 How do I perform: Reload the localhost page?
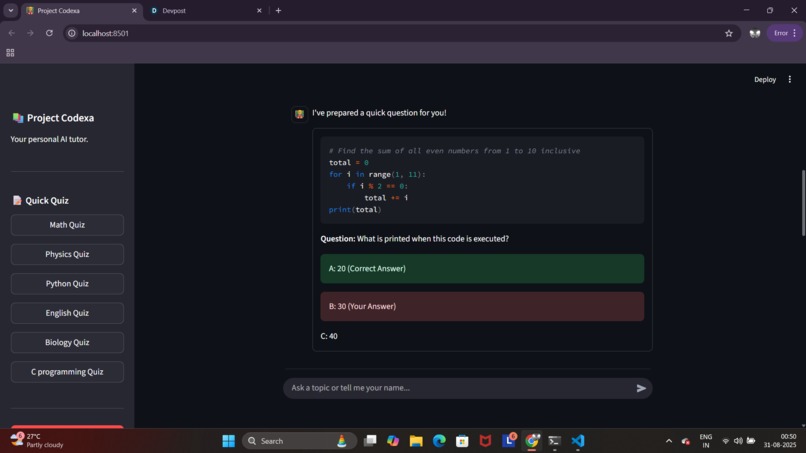(x=49, y=33)
